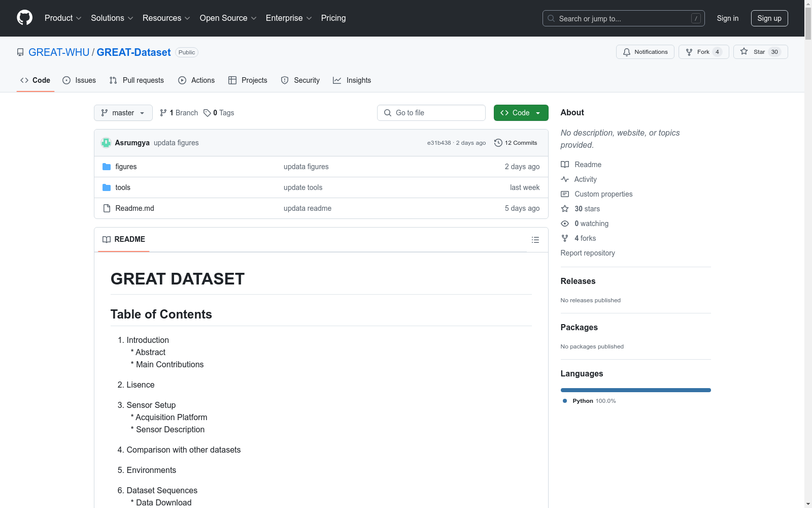812x508 pixels.
Task: Click the Projects table icon
Action: coord(232,80)
